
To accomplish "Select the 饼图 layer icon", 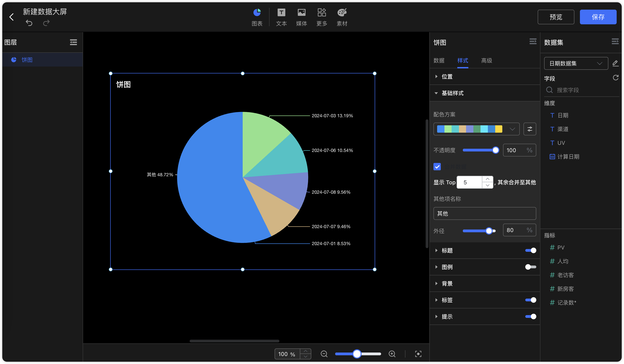I will [x=14, y=60].
